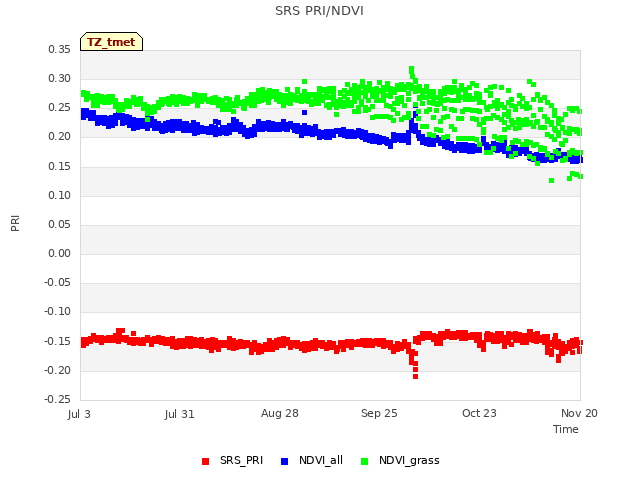
Task: Click the TZ_tmet annotation label
Action: [x=111, y=42]
